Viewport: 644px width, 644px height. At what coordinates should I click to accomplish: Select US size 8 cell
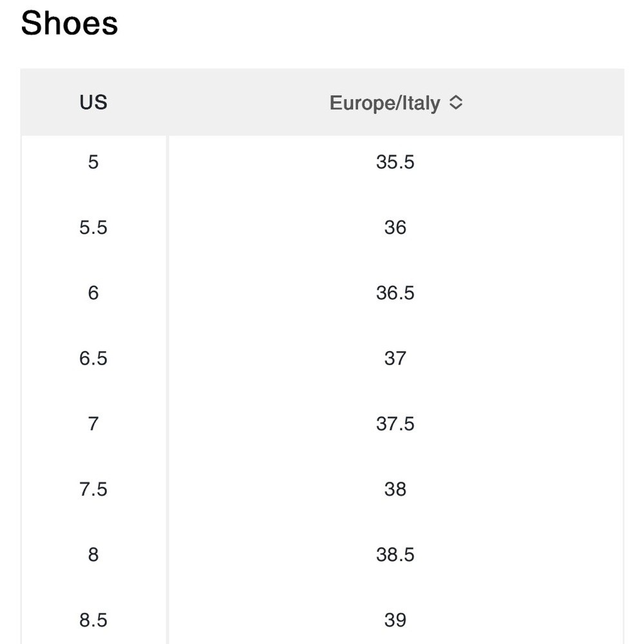click(x=93, y=554)
